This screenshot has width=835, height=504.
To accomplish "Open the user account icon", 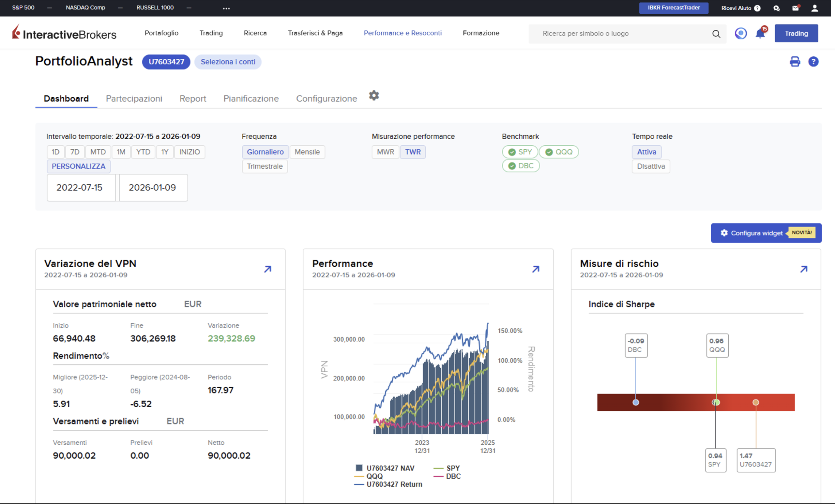I will (815, 8).
